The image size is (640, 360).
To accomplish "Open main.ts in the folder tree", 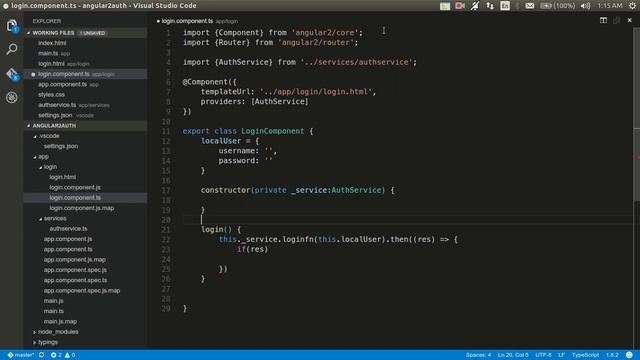I will tap(53, 311).
